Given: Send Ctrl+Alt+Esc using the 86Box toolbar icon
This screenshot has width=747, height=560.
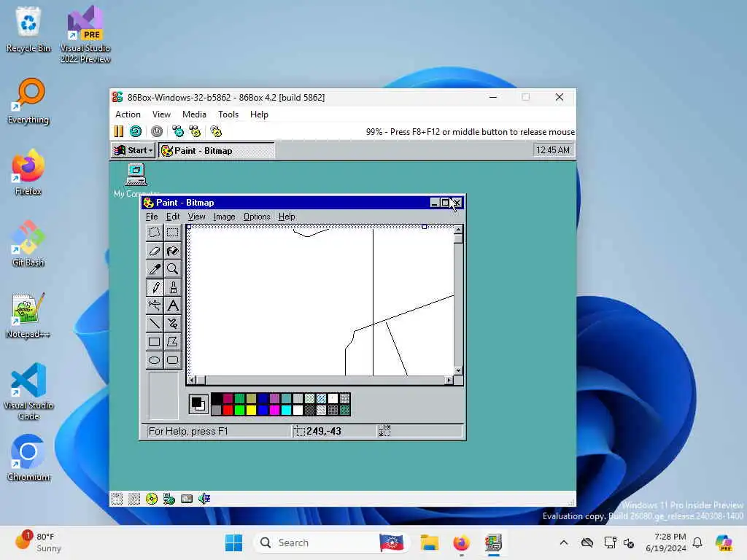Looking at the screenshot, I should [x=195, y=131].
